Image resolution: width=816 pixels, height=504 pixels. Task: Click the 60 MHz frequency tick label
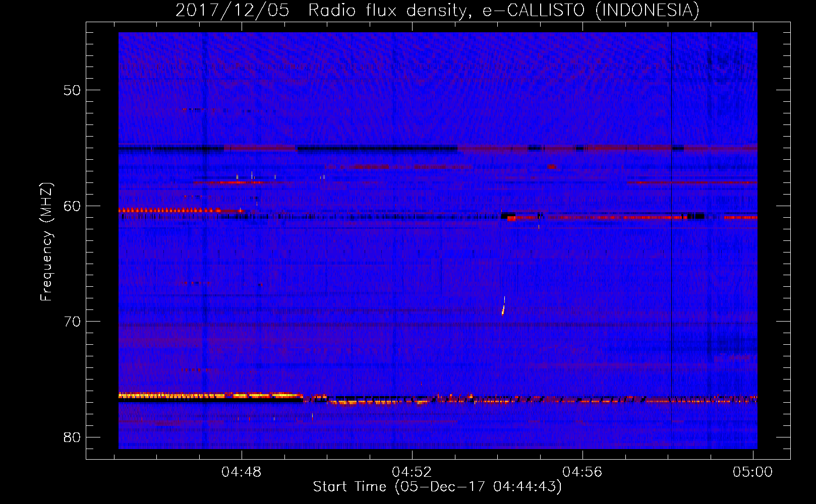pos(73,206)
